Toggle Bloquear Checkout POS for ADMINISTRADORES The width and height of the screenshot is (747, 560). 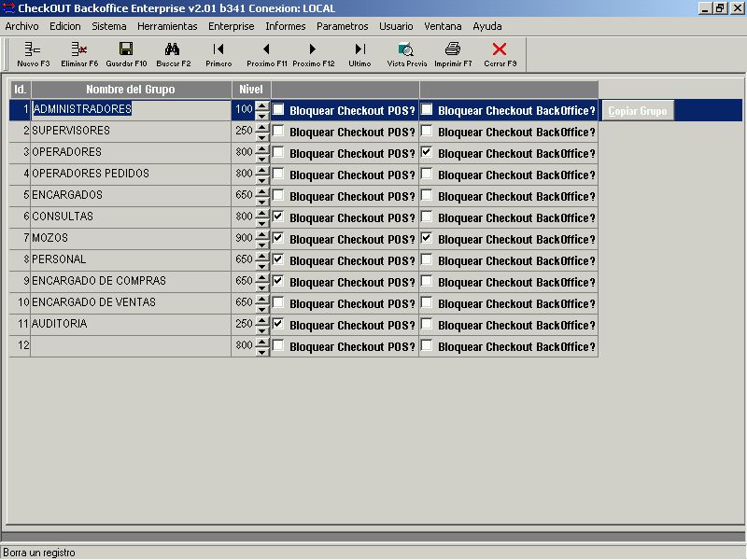(x=278, y=110)
